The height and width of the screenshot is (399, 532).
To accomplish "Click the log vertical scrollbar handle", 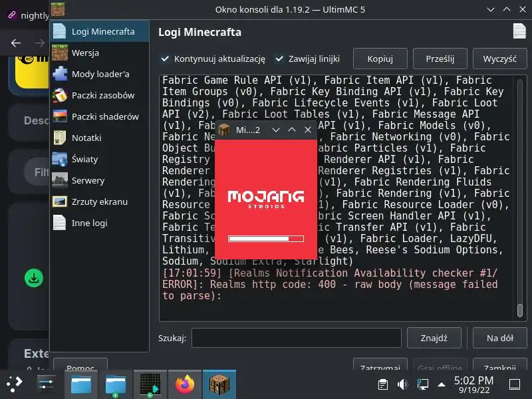I will coord(520,311).
